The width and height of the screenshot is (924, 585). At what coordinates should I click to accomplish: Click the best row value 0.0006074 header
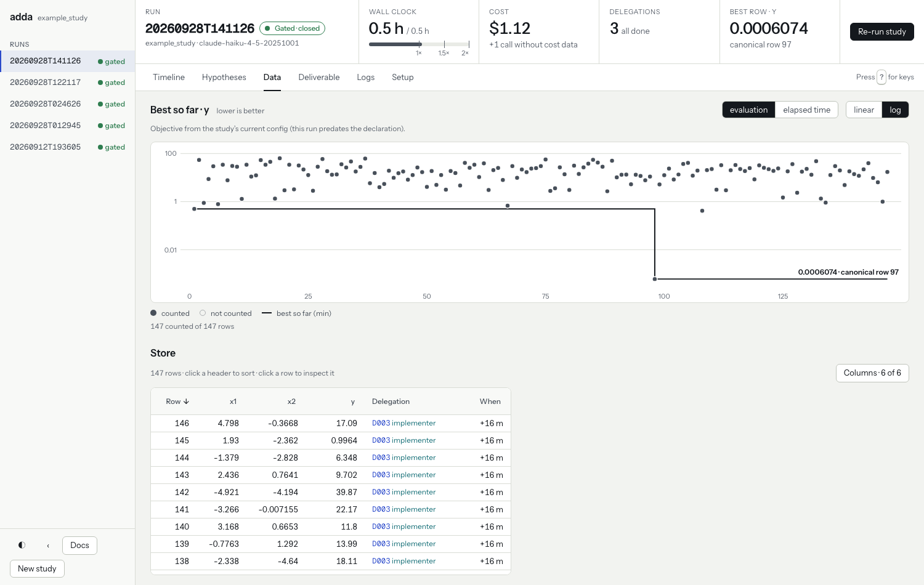point(769,28)
